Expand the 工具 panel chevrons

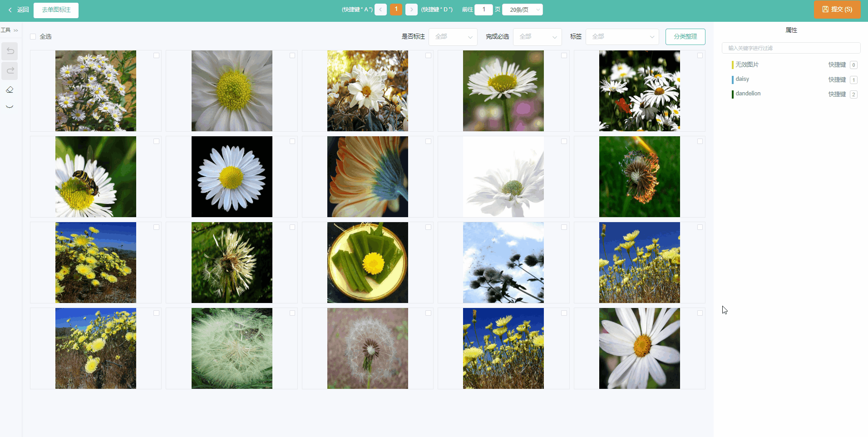tap(16, 30)
